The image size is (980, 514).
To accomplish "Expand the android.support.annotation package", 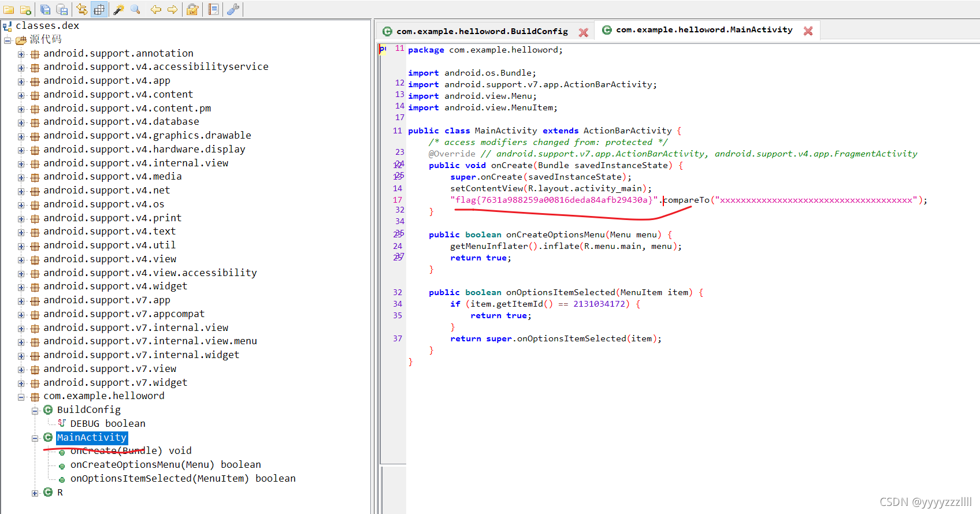I will [21, 54].
